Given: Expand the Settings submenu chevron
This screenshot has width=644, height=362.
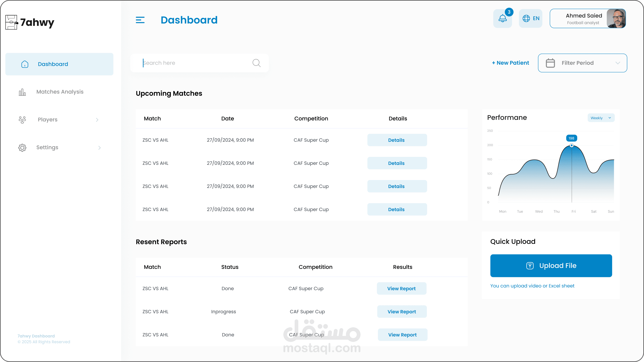Looking at the screenshot, I should (x=100, y=148).
